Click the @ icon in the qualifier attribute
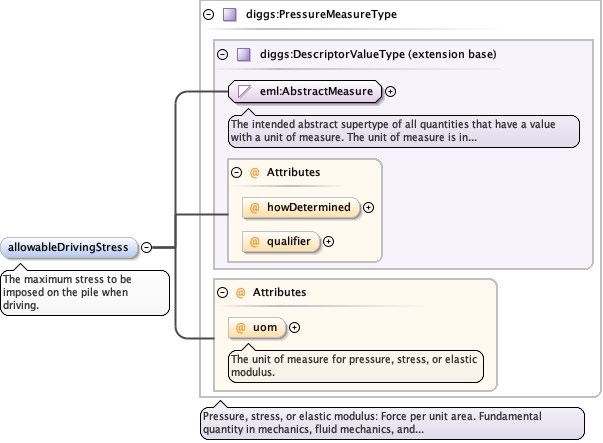The width and height of the screenshot is (603, 443). [254, 241]
